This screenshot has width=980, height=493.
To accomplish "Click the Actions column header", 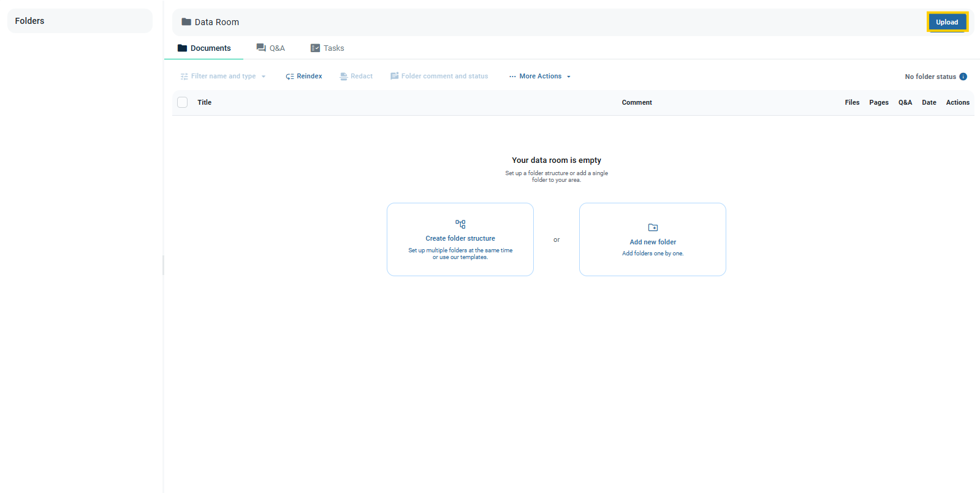I will tap(958, 102).
